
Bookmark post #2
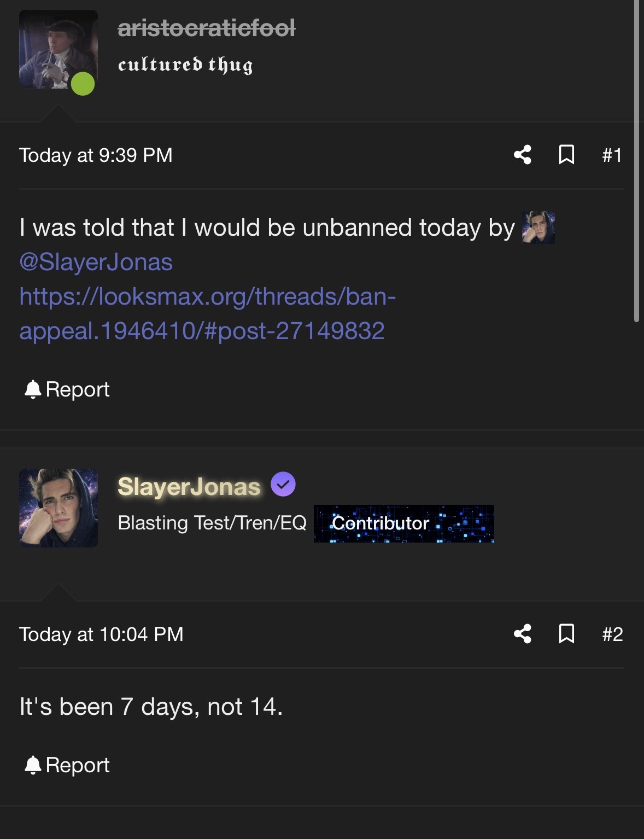[566, 634]
